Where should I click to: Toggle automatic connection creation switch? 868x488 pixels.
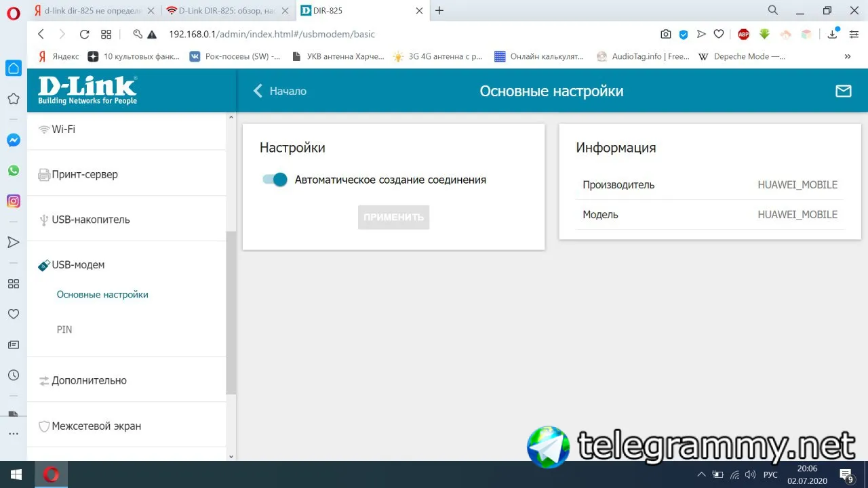click(x=275, y=180)
